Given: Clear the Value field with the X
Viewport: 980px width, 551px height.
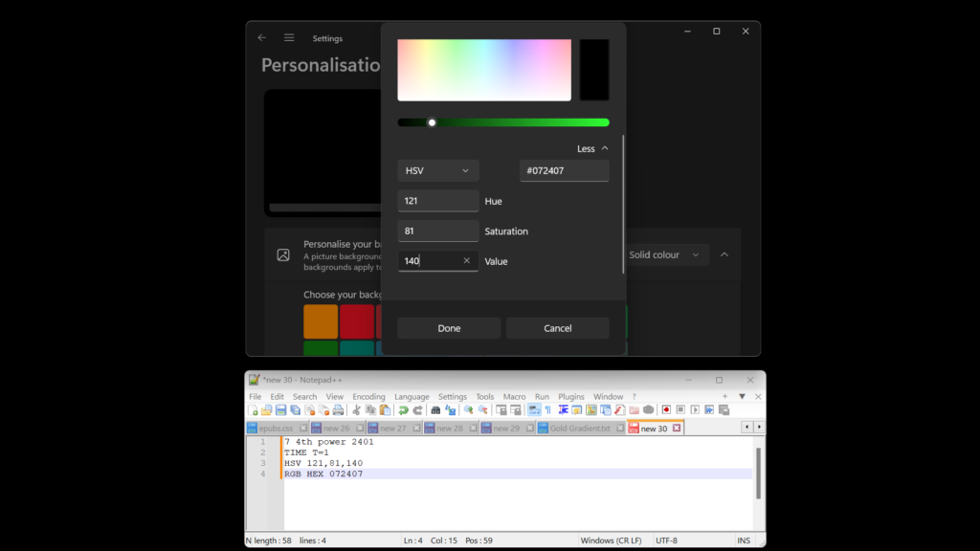Looking at the screenshot, I should [467, 261].
